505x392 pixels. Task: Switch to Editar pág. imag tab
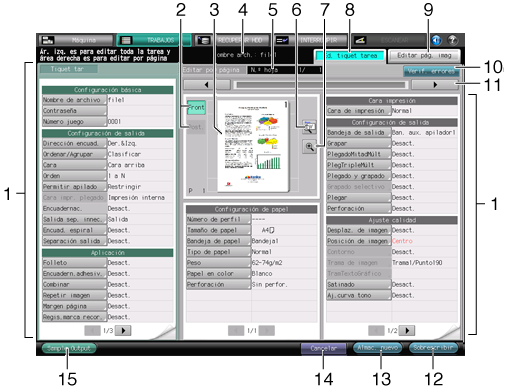coord(424,56)
